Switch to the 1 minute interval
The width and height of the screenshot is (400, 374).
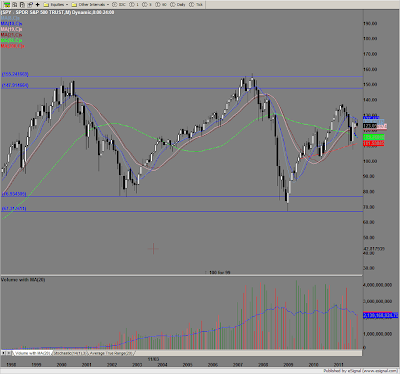(134, 5)
